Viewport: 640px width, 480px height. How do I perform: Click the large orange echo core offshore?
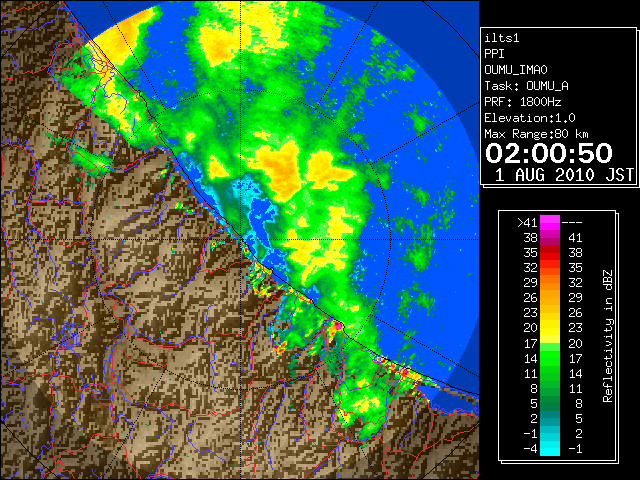coord(281,169)
